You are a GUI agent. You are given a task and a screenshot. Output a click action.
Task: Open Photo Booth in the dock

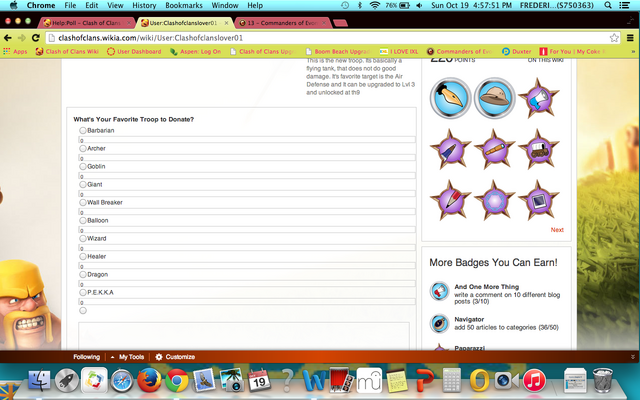(342, 380)
